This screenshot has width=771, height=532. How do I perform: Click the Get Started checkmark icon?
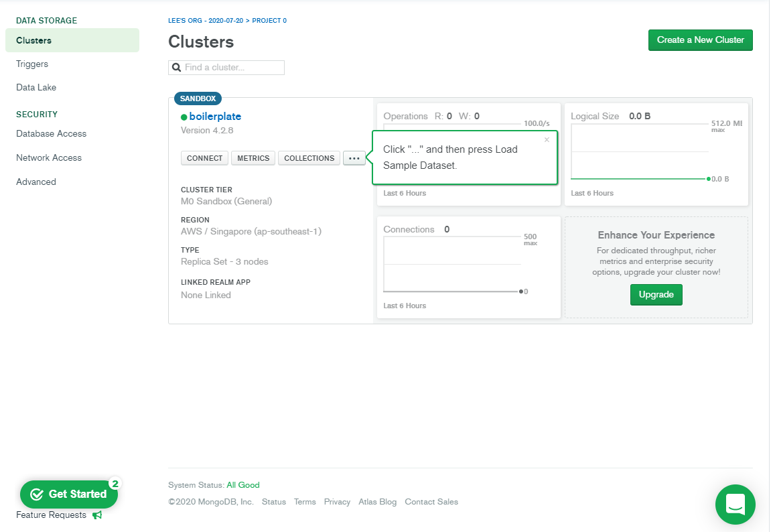pos(37,494)
